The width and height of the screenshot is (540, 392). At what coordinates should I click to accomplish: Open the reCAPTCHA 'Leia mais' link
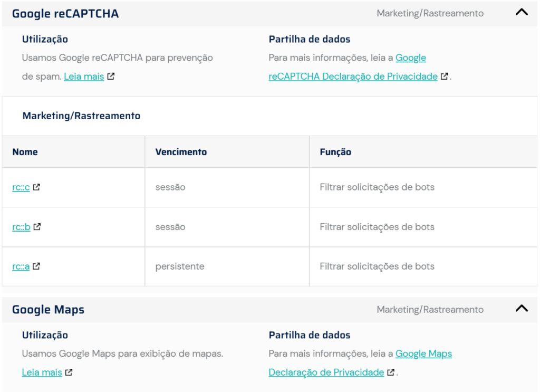(84, 77)
